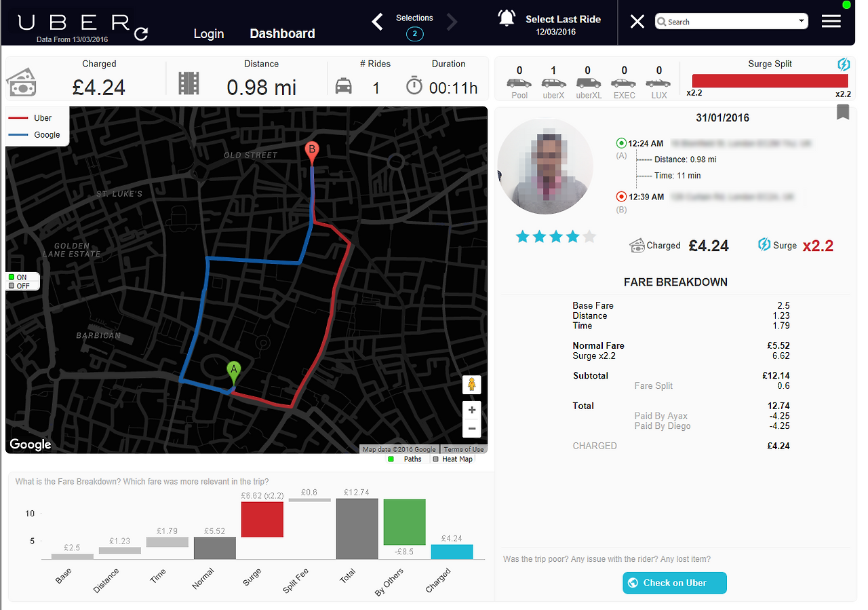This screenshot has width=868, height=610.
Task: Click the road Distance icon
Action: (189, 83)
